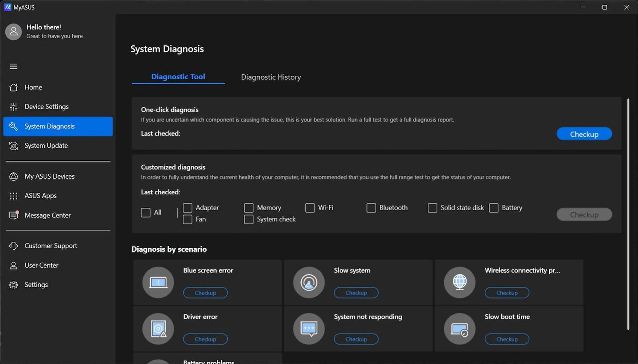
Task: Click the 'Hello there!' greeting text
Action: [x=44, y=27]
